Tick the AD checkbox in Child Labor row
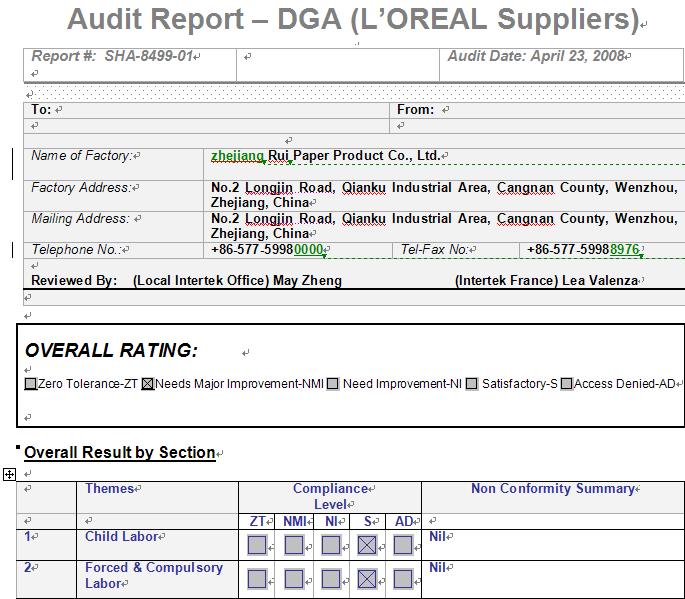Image resolution: width=685 pixels, height=599 pixels. coord(403,545)
